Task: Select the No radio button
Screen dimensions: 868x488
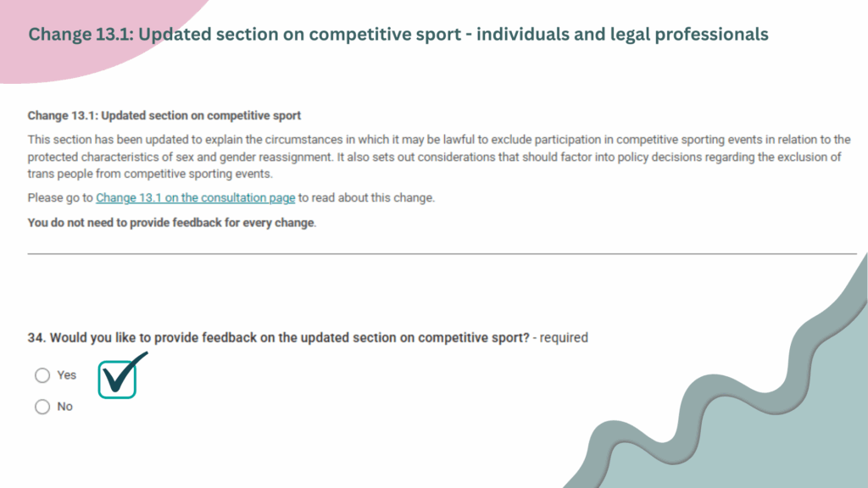Action: 42,407
